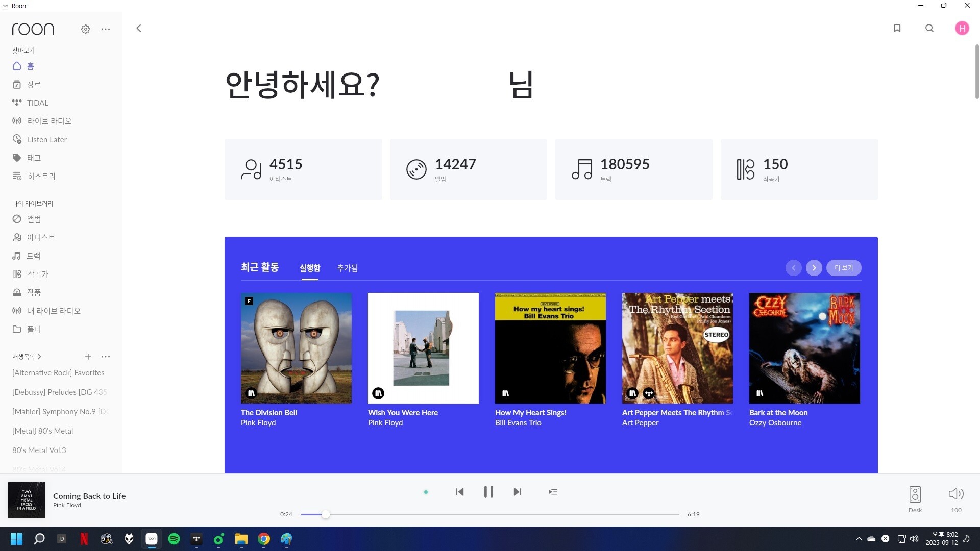Screen dimensions: 980x551
Task: Open the 150 작곡가 stat card
Action: point(799,169)
